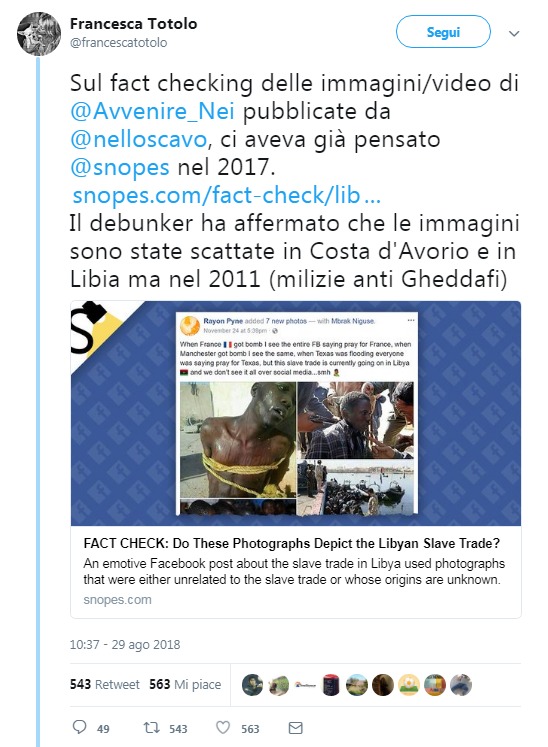Click the retweet arrows icon
Image resolution: width=548 pixels, height=747 pixels.
click(152, 727)
